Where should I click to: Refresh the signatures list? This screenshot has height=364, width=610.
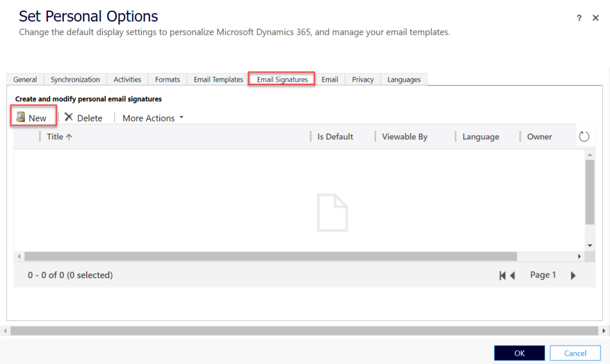point(584,136)
